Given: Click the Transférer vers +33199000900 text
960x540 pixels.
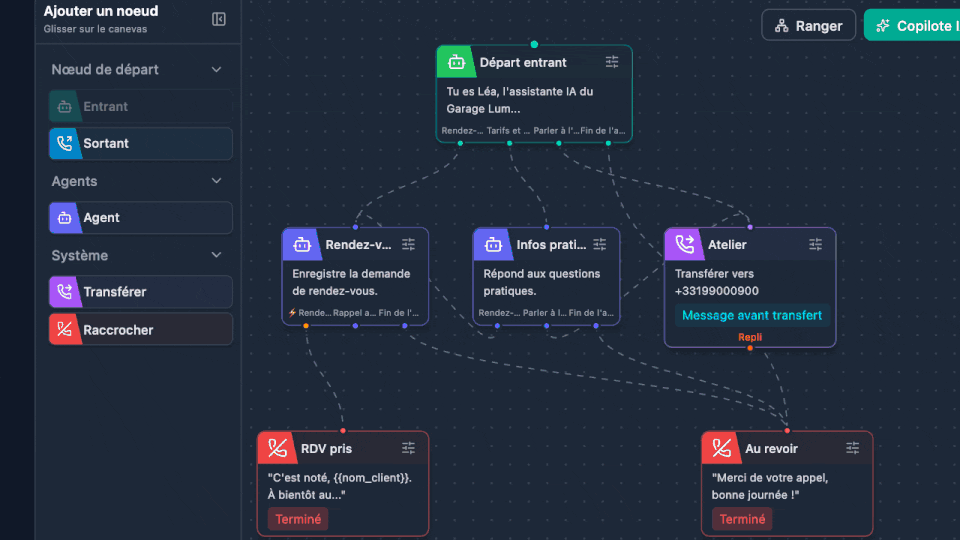Looking at the screenshot, I should 716,282.
